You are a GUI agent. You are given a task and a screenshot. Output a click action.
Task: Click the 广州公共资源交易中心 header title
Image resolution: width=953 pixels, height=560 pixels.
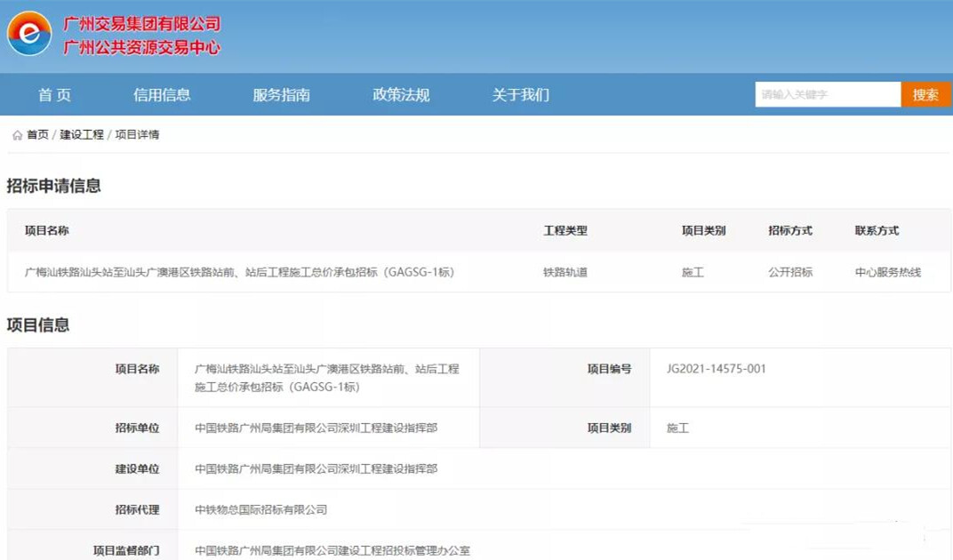[x=141, y=48]
